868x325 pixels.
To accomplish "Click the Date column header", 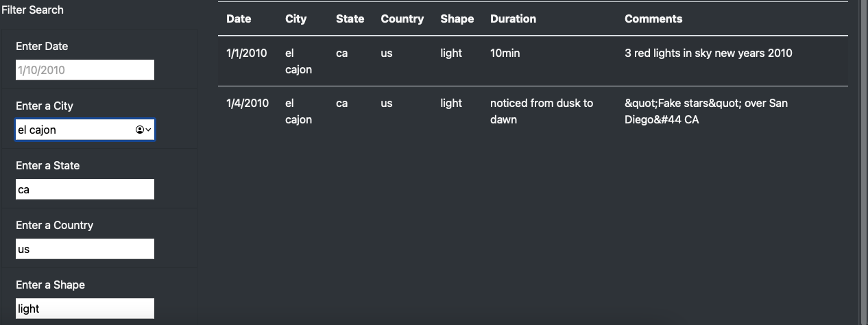I will coord(239,19).
